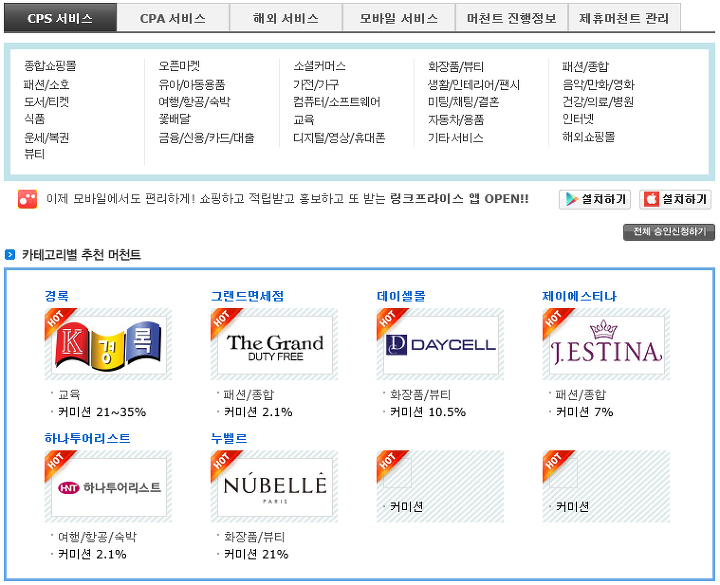Select the 기타서비스 category
Image resolution: width=720 pixels, height=585 pixels.
coord(456,137)
